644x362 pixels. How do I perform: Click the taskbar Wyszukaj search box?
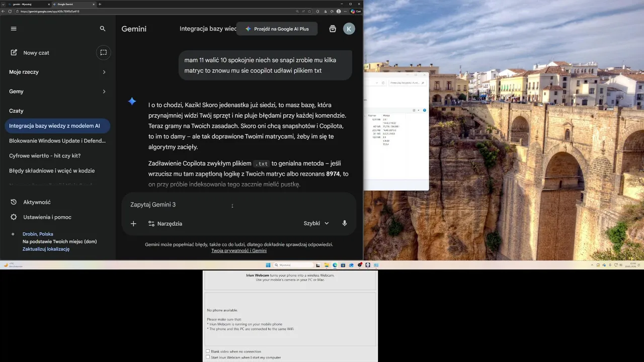point(293,265)
